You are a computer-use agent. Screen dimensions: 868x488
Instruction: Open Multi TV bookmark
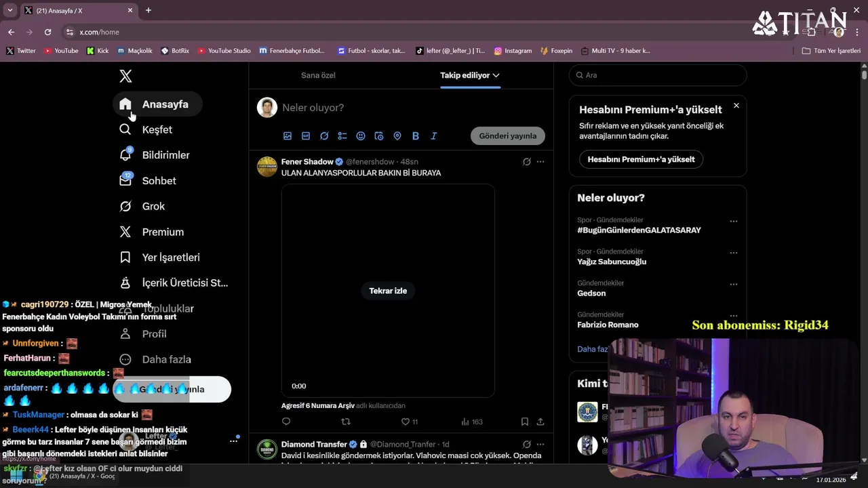(615, 51)
